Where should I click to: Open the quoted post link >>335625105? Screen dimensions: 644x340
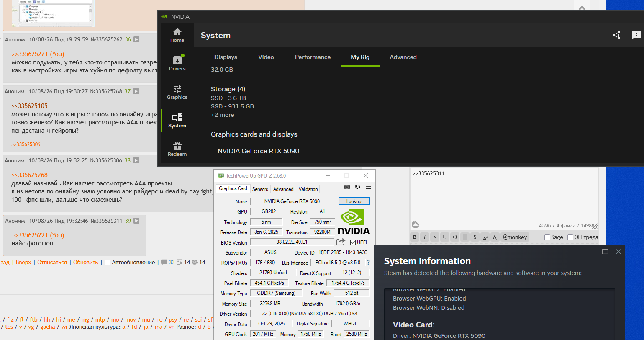pos(29,106)
